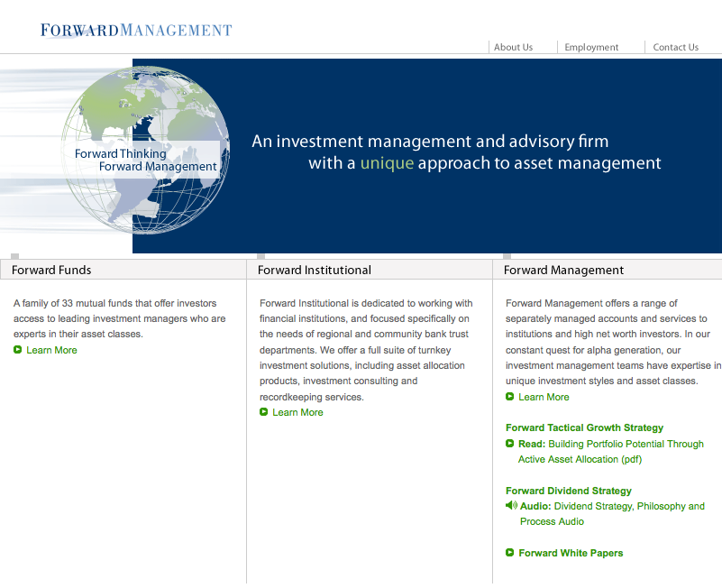Click the Forward Institutional column heading
Screen dimensions: 722x588
pyautogui.click(x=314, y=270)
